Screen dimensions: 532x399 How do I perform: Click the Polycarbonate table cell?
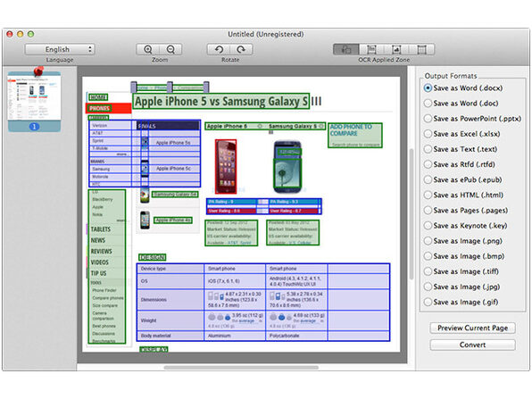coord(296,336)
